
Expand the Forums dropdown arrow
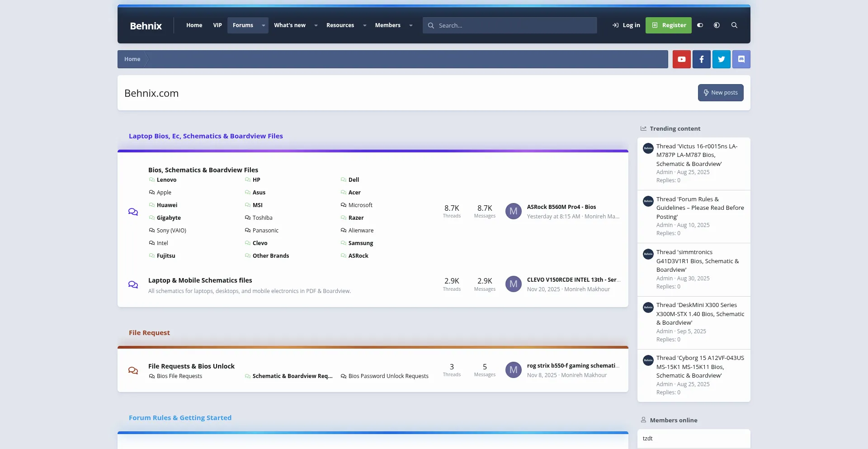click(x=263, y=25)
